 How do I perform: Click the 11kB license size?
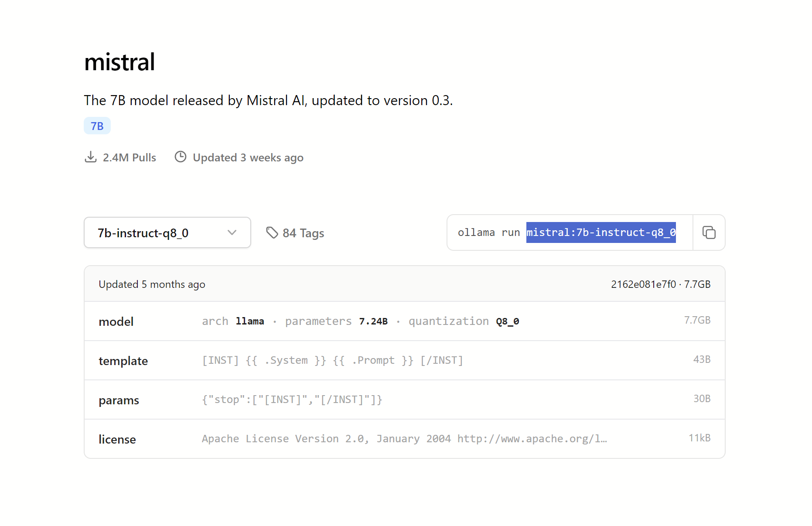pyautogui.click(x=699, y=438)
